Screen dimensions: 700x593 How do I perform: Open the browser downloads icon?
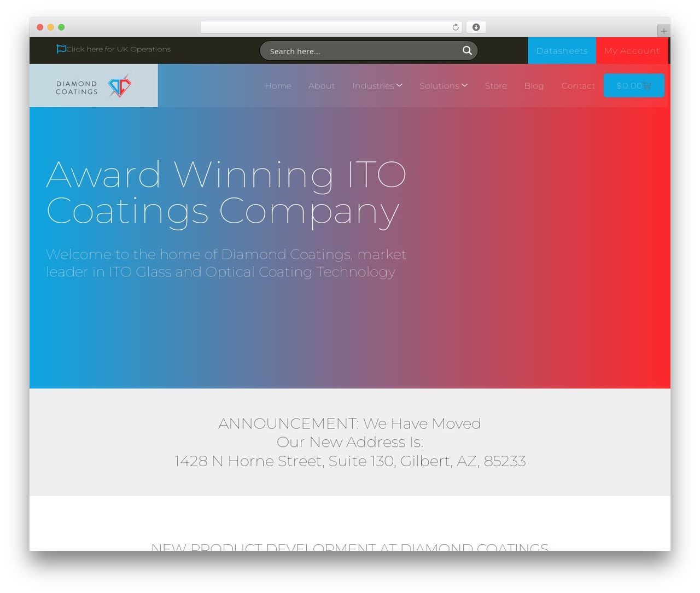point(476,27)
